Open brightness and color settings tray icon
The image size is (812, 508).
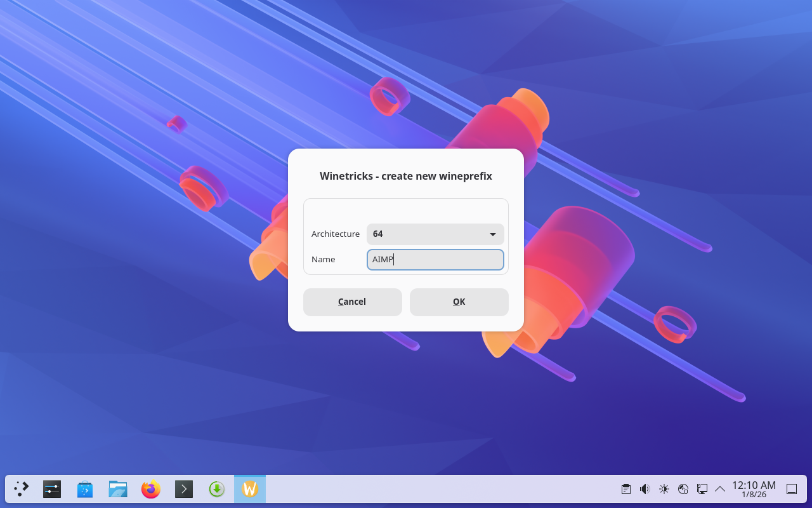click(x=664, y=489)
